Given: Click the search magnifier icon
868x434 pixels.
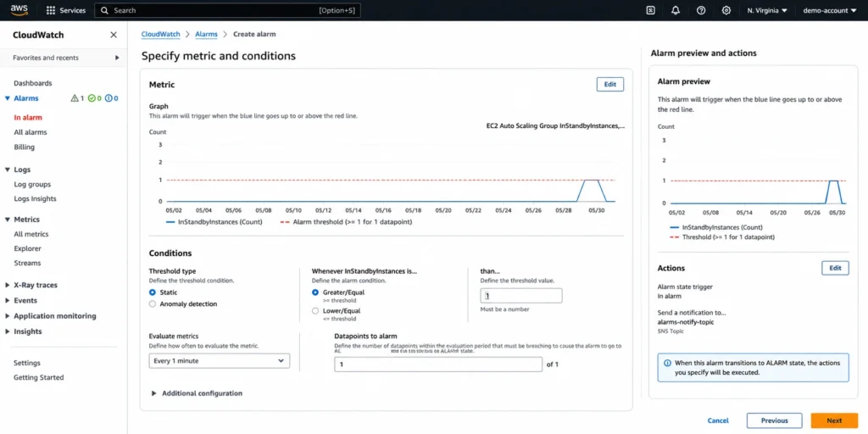Looking at the screenshot, I should (x=104, y=10).
